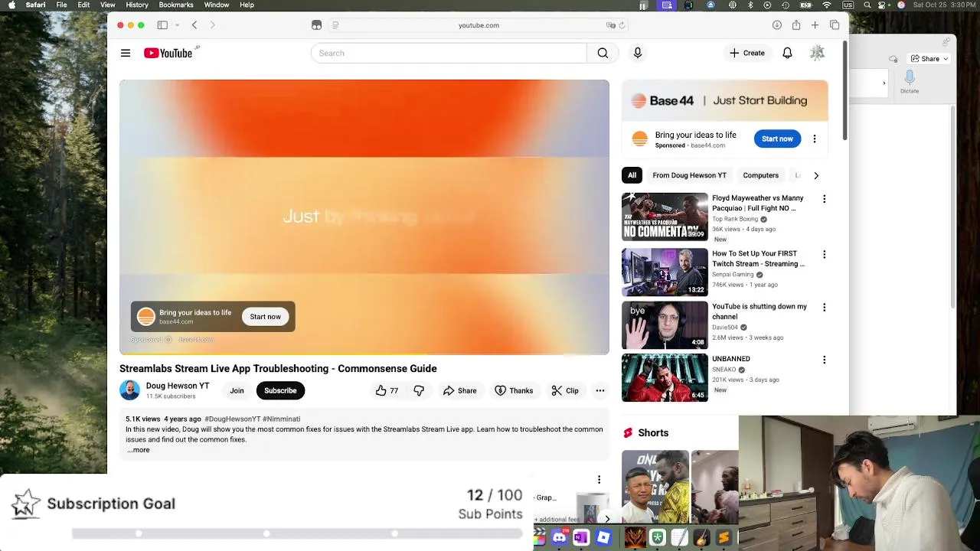Viewport: 980px width, 551px height.
Task: Click Dictate in the background window
Action: click(x=910, y=81)
